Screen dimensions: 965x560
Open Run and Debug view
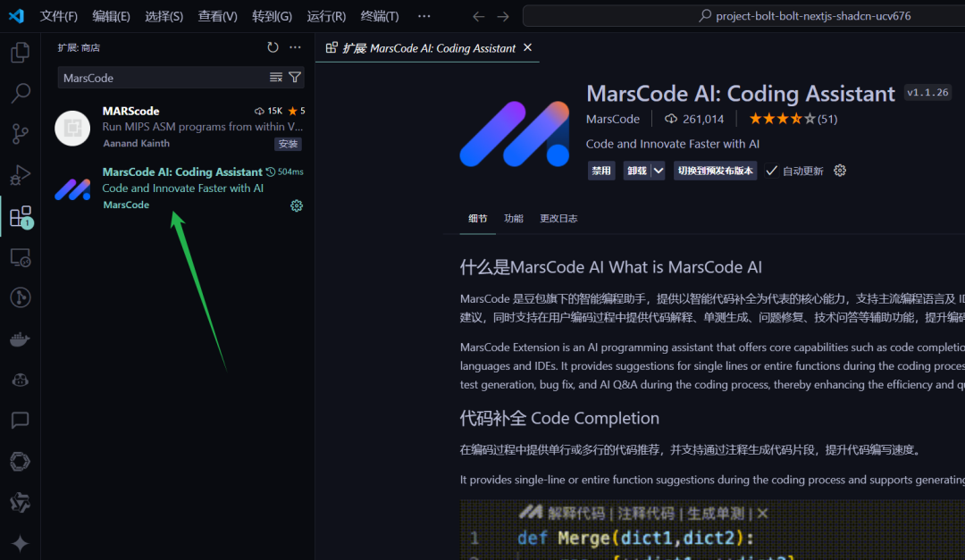coord(21,175)
